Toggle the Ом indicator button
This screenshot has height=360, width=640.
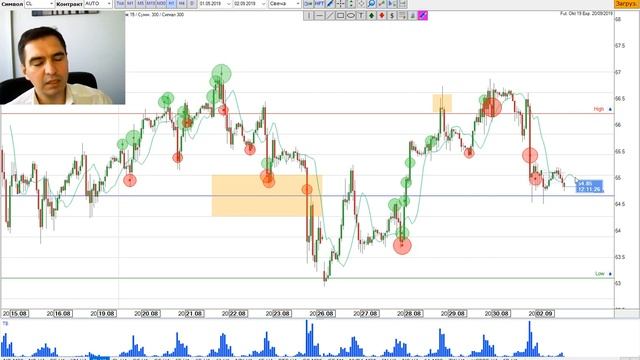(308, 4)
